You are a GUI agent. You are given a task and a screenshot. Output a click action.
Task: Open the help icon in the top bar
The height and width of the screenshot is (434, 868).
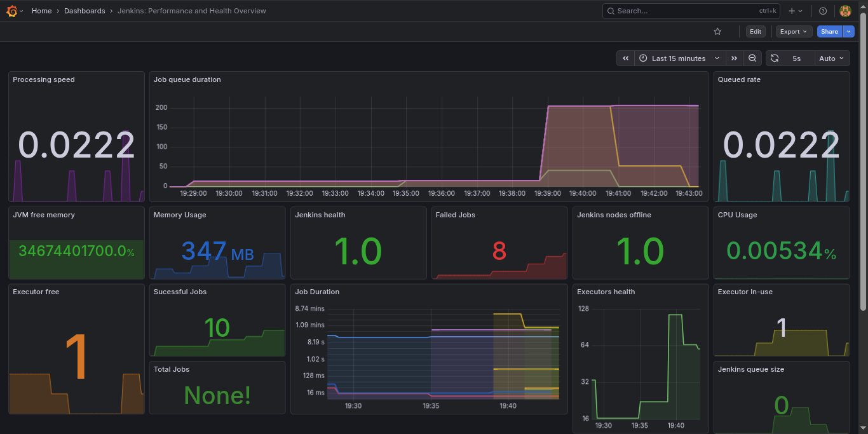(822, 11)
